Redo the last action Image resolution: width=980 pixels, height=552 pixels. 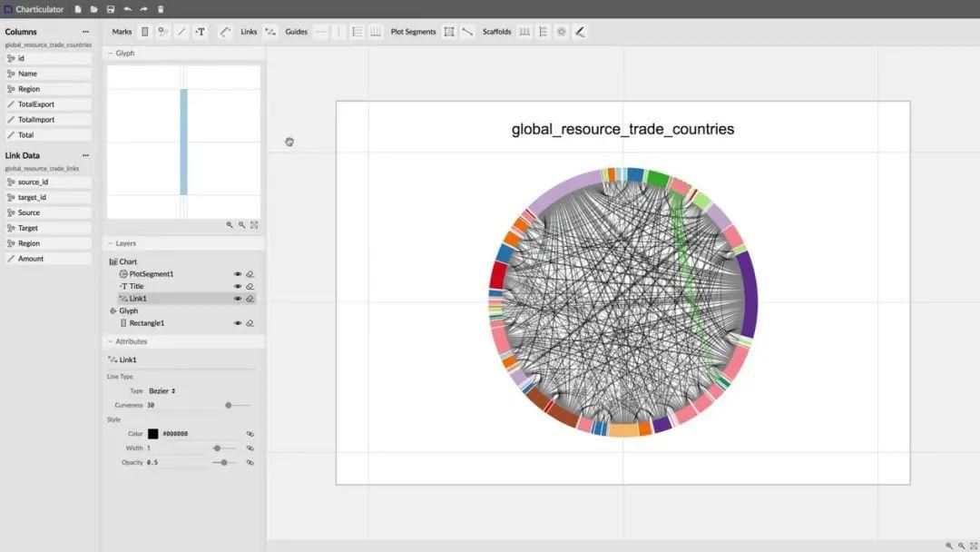[x=143, y=9]
